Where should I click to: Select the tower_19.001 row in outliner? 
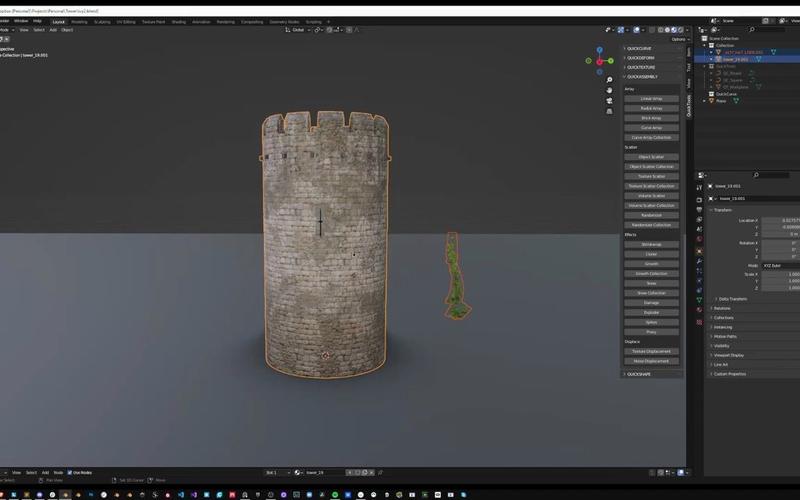(x=745, y=59)
